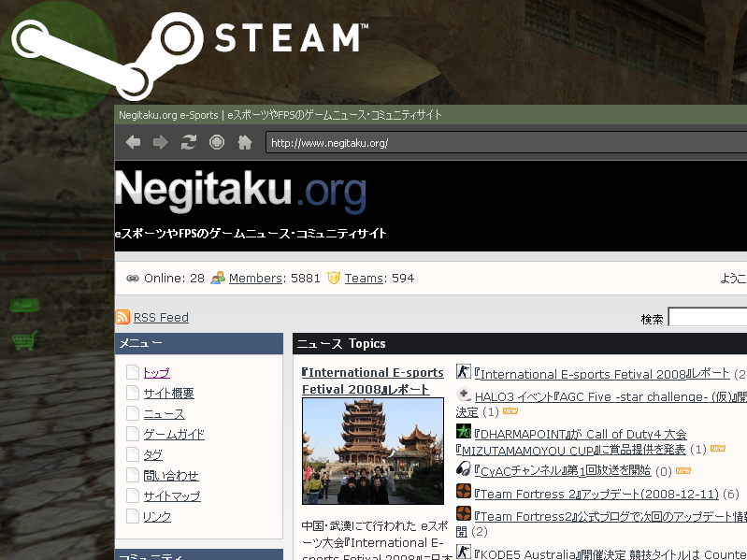Image resolution: width=747 pixels, height=560 pixels.
Task: Click icon beside KODE5 Australia news
Action: coord(463,552)
